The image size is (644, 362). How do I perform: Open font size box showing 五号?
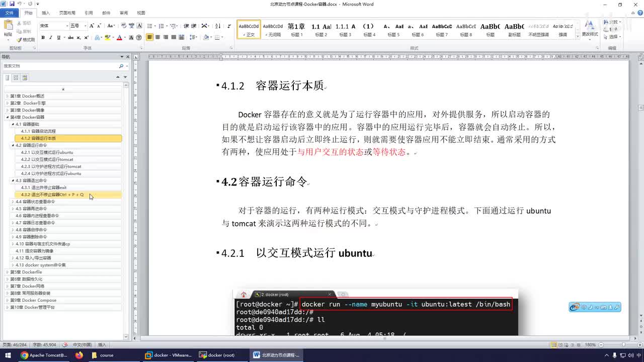click(78, 26)
